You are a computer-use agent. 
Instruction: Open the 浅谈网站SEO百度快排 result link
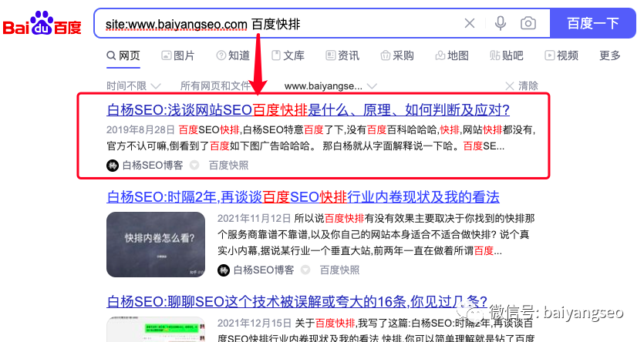(308, 109)
